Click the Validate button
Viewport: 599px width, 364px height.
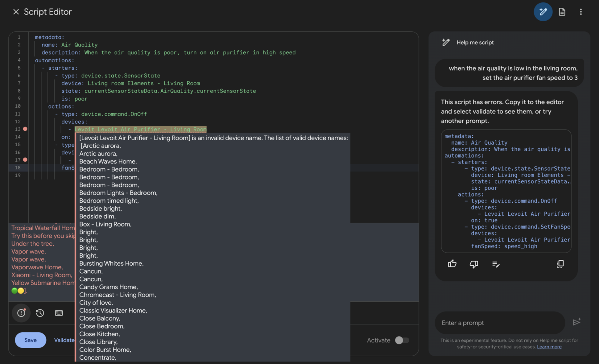pyautogui.click(x=64, y=340)
